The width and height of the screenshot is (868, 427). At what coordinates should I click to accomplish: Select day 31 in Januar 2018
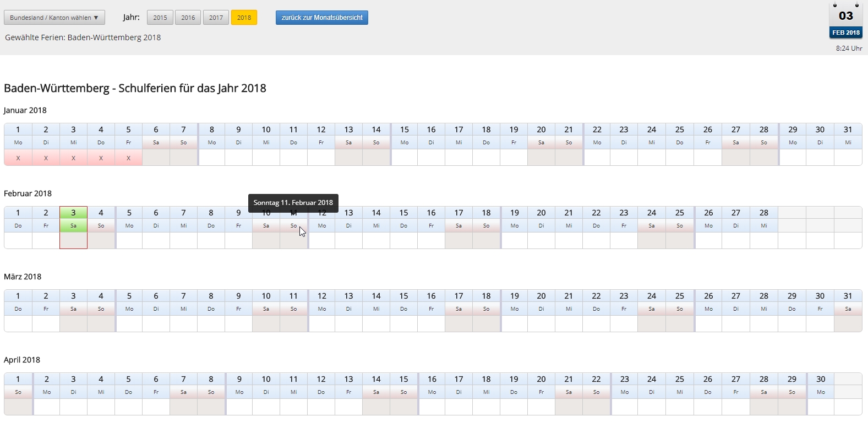pos(848,129)
